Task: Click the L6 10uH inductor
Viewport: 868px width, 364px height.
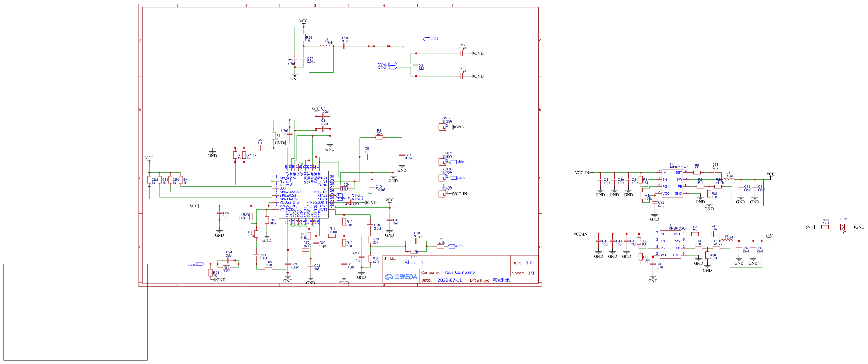Action: tap(727, 240)
